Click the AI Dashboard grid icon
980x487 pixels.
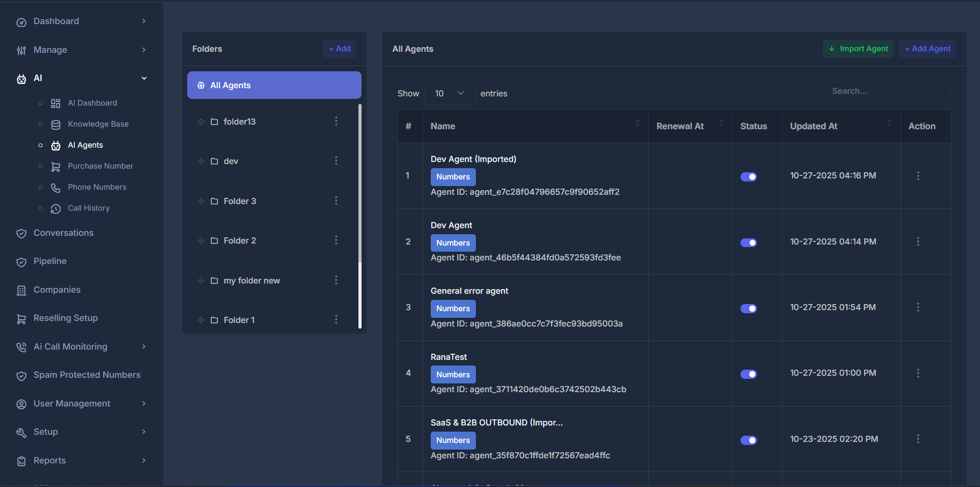(x=55, y=104)
